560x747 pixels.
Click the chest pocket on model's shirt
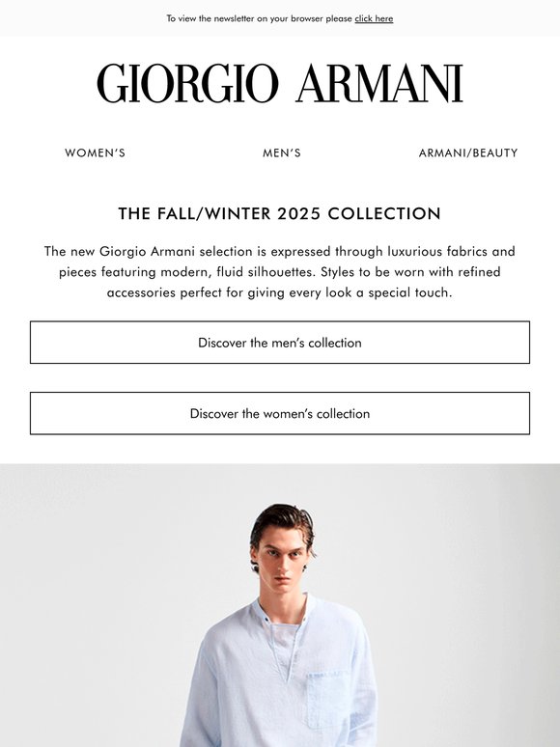click(x=329, y=701)
